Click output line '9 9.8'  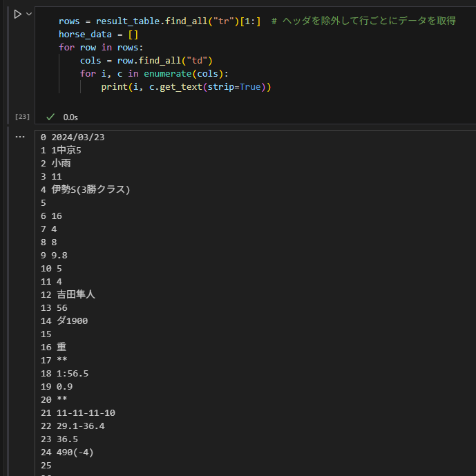coord(54,256)
